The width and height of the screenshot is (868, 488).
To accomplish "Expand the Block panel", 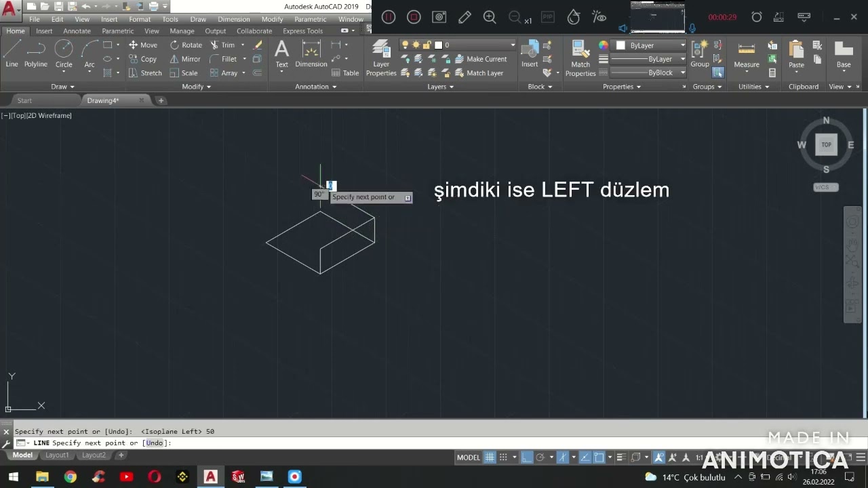I will (540, 87).
